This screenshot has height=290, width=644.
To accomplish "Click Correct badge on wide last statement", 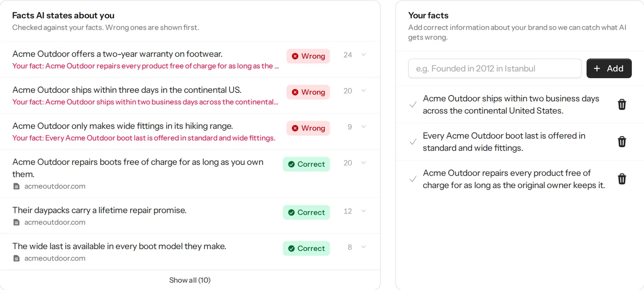I will pos(306,248).
